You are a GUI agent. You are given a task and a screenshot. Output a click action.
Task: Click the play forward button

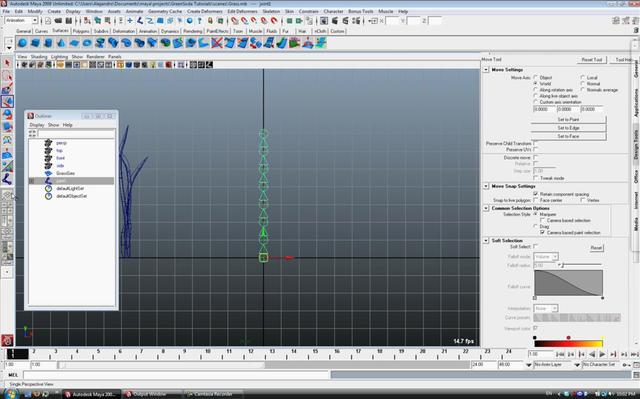click(x=602, y=354)
